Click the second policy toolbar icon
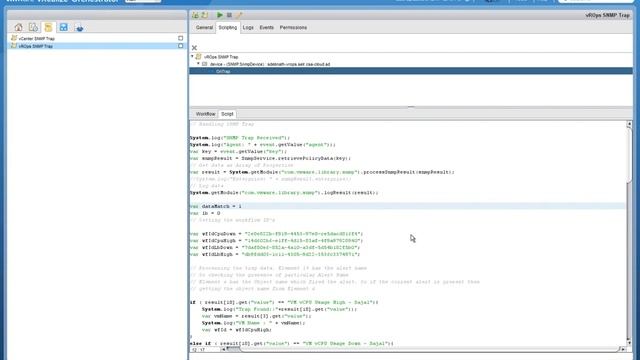The height and width of the screenshot is (360, 640). (x=204, y=15)
